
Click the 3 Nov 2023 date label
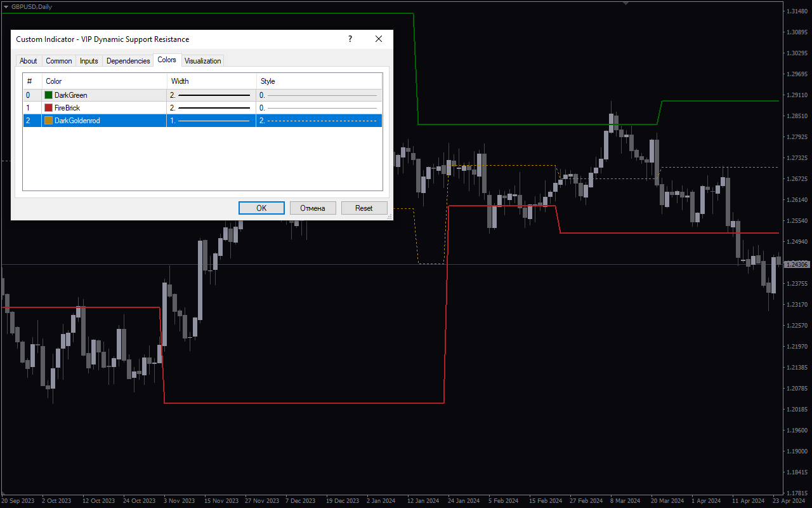click(x=180, y=501)
